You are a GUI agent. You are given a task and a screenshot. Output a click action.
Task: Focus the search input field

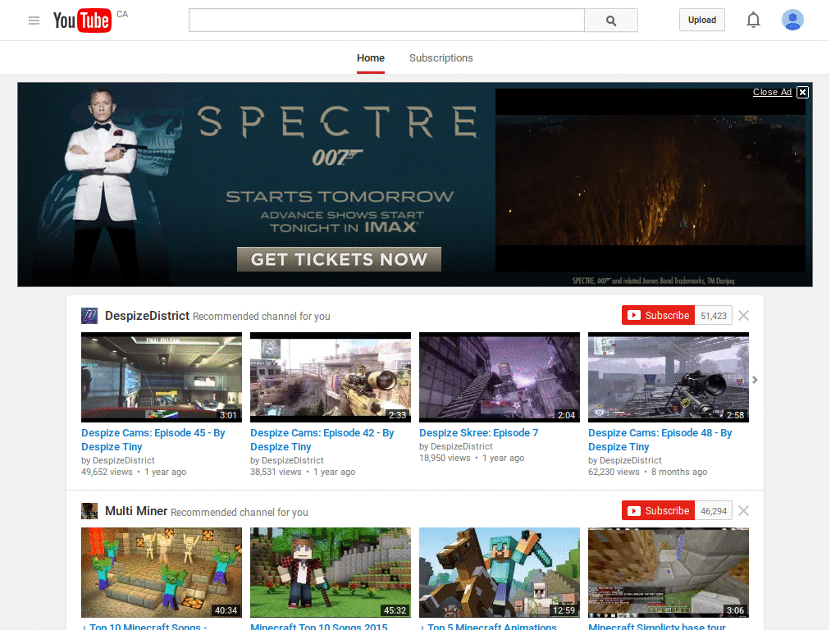click(386, 21)
